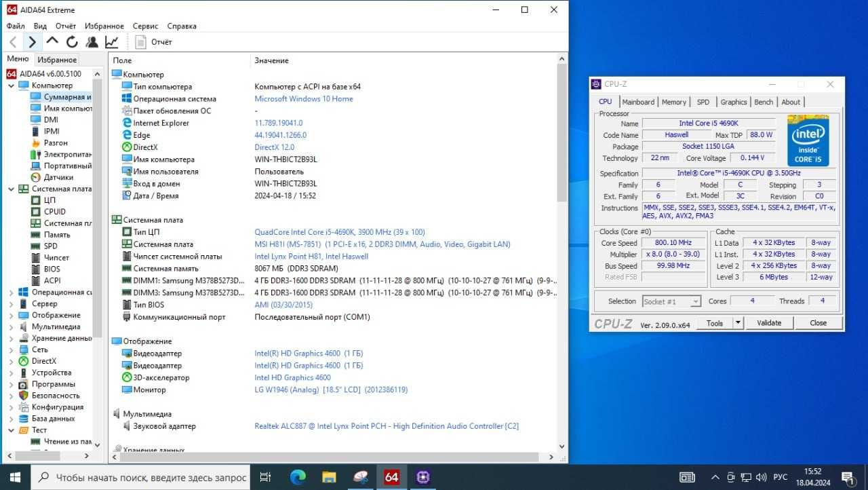
Task: Open LG W1946 monitor link
Action: (x=331, y=390)
